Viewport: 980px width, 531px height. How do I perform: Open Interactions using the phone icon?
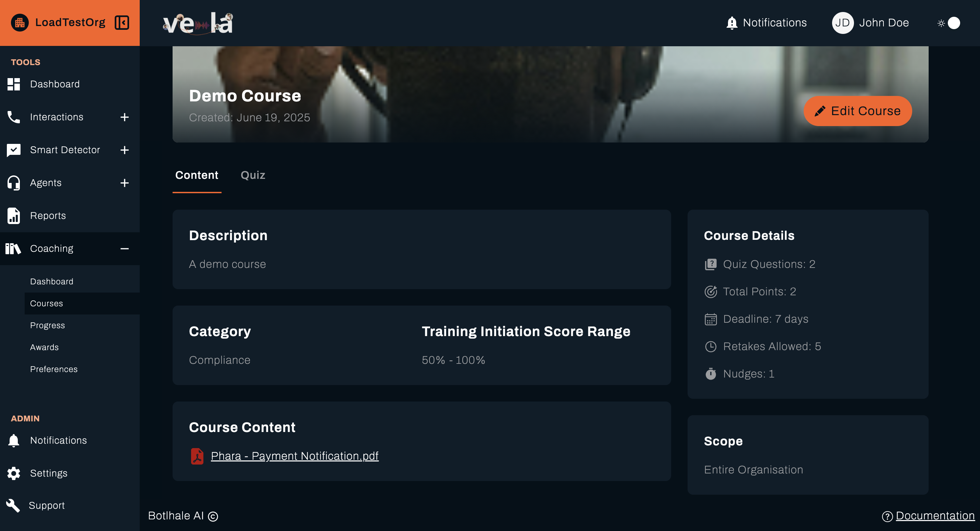pyautogui.click(x=14, y=117)
